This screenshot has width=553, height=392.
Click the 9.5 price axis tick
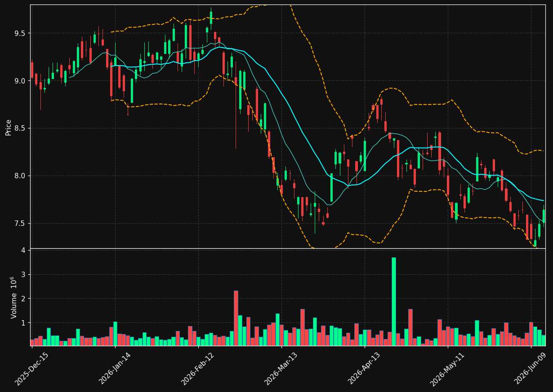pos(20,33)
